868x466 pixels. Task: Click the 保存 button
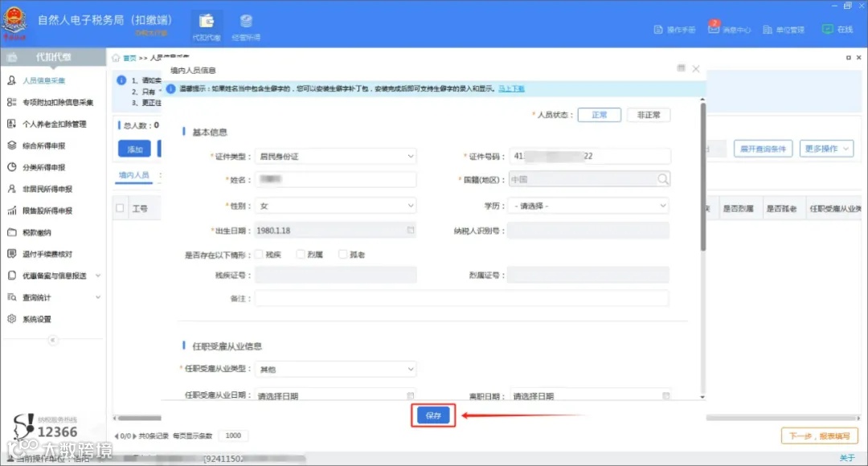point(432,415)
